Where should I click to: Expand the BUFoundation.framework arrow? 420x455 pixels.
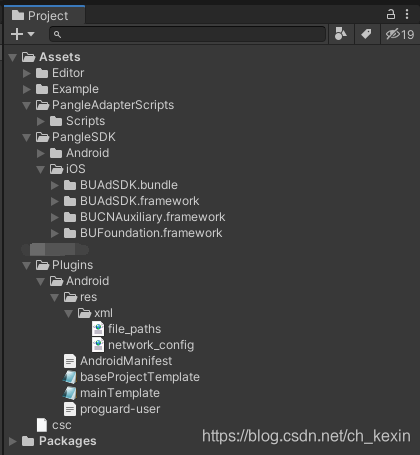(55, 233)
